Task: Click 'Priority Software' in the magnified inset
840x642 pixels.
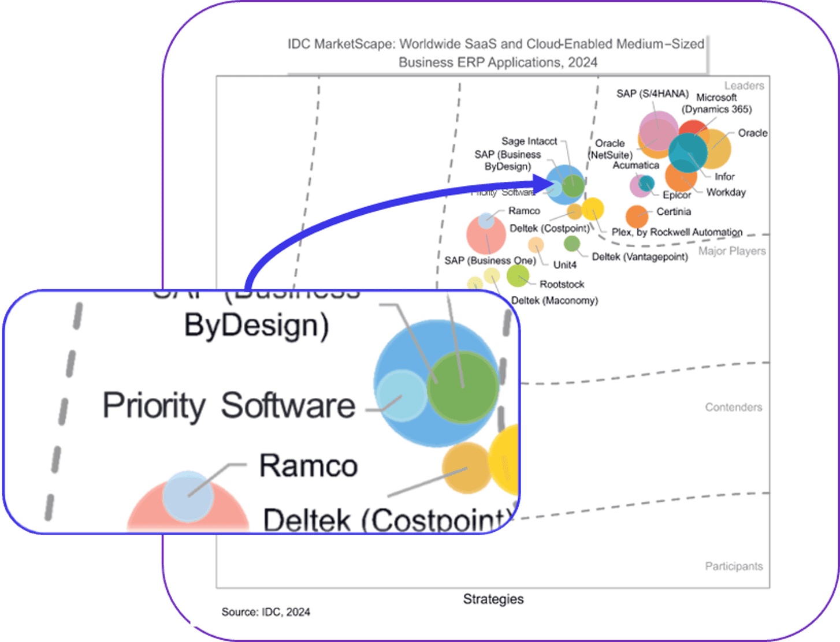Action: click(229, 405)
